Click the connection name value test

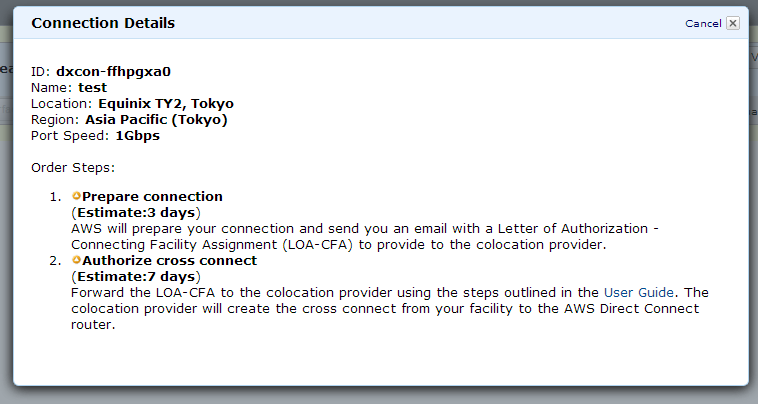[x=92, y=87]
